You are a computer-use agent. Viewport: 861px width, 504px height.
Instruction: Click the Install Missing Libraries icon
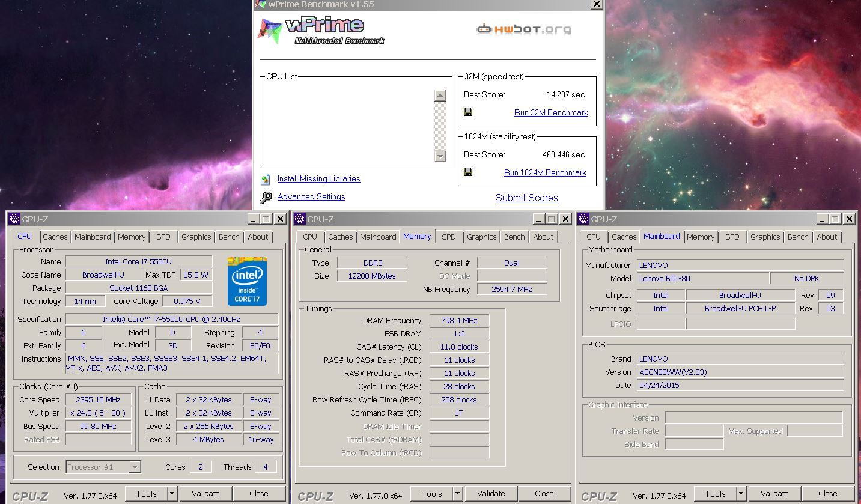click(x=266, y=179)
